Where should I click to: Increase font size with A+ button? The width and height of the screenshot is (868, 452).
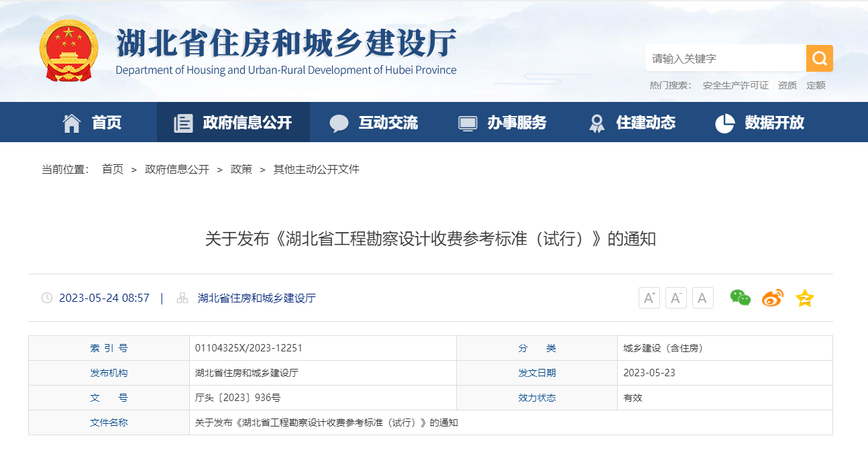pyautogui.click(x=649, y=298)
